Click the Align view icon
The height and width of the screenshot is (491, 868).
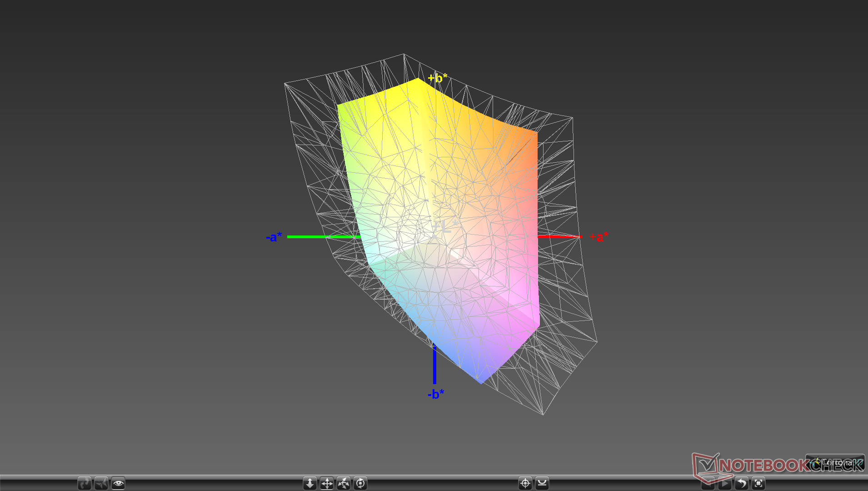click(542, 483)
